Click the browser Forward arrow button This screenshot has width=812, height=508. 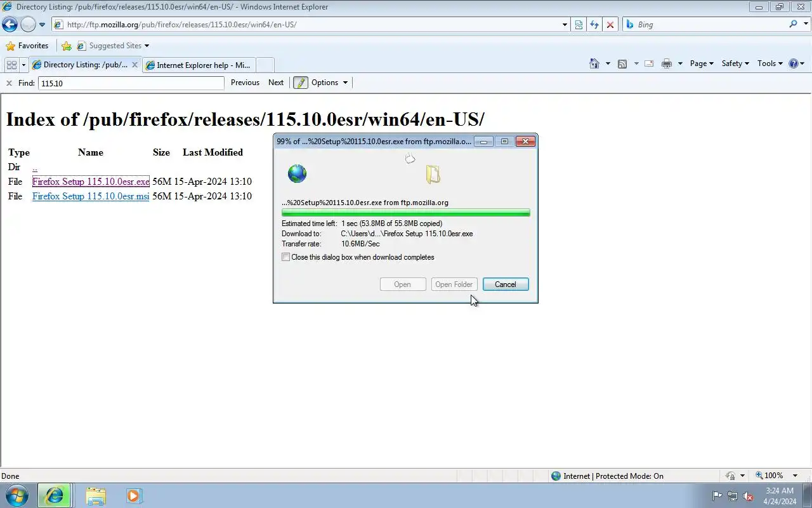tap(28, 25)
